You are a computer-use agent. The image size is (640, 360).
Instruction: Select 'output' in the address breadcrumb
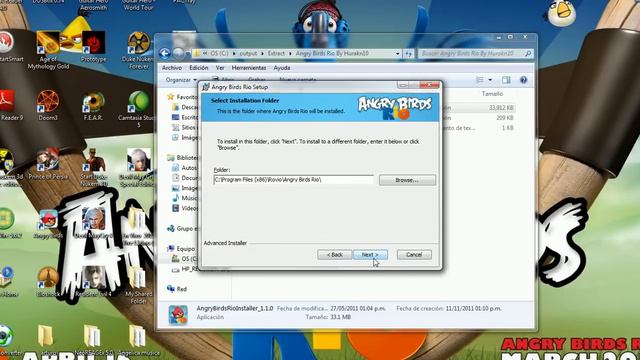(x=248, y=53)
